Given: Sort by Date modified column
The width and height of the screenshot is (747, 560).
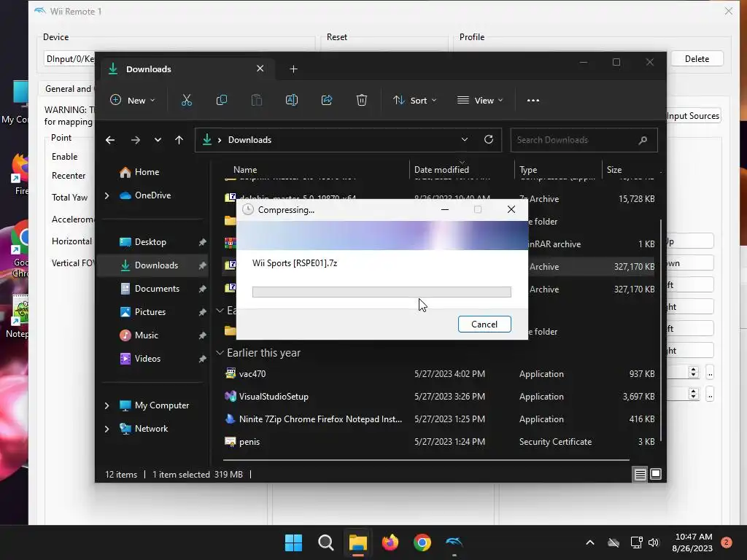Looking at the screenshot, I should (x=441, y=169).
